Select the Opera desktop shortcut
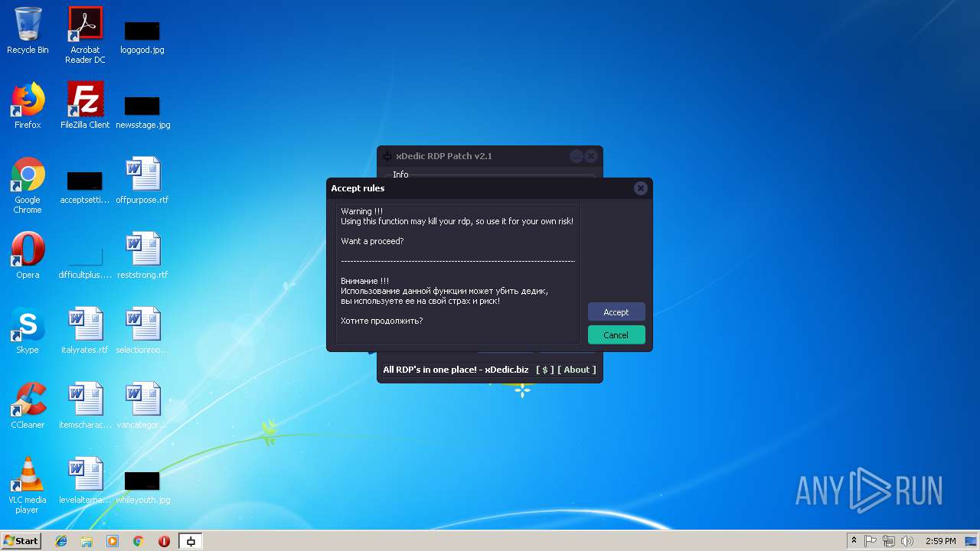 point(28,256)
